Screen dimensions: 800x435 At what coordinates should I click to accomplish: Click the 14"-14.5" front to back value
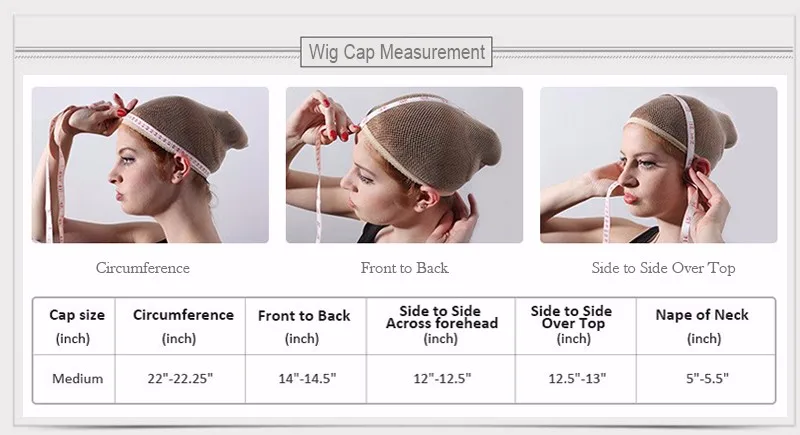pyautogui.click(x=307, y=378)
